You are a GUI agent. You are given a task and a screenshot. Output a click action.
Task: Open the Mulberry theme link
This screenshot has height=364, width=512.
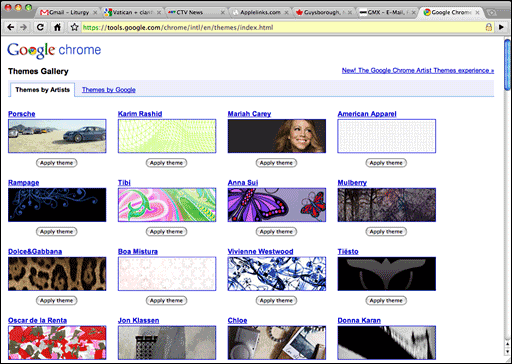(x=352, y=183)
